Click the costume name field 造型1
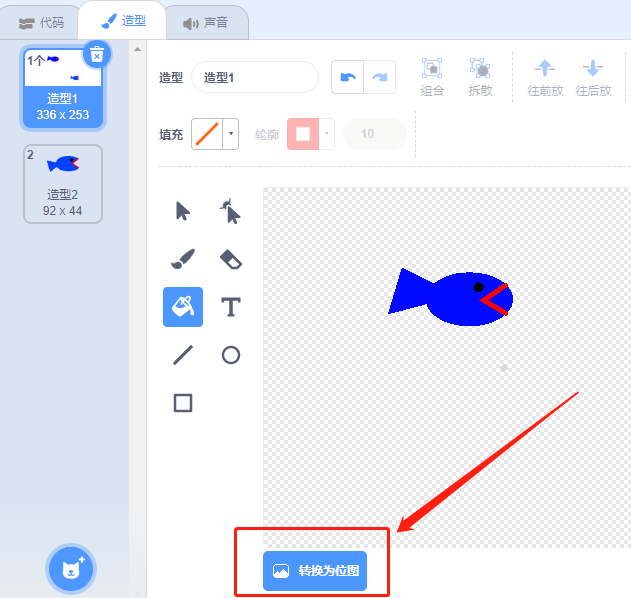Image resolution: width=631 pixels, height=598 pixels. point(255,77)
